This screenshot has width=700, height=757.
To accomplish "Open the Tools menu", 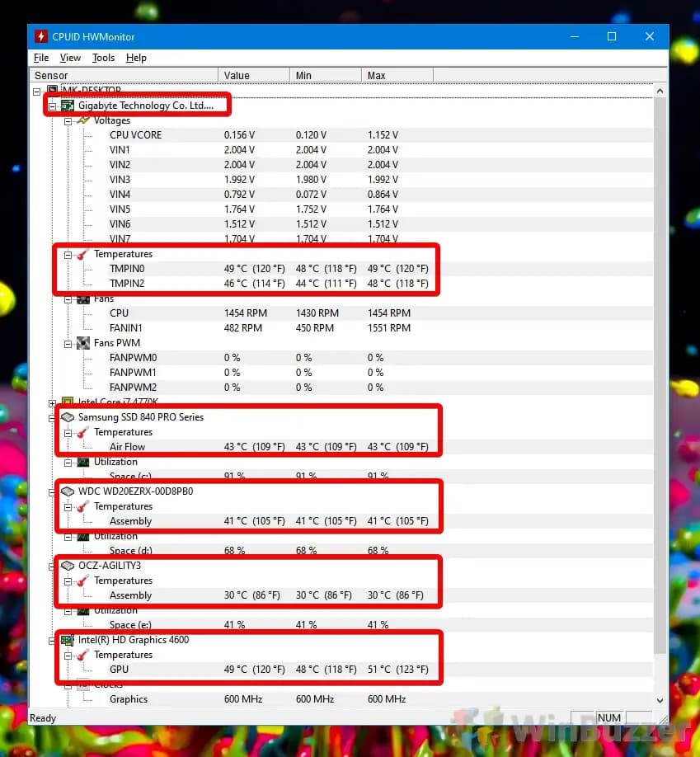I will point(103,58).
